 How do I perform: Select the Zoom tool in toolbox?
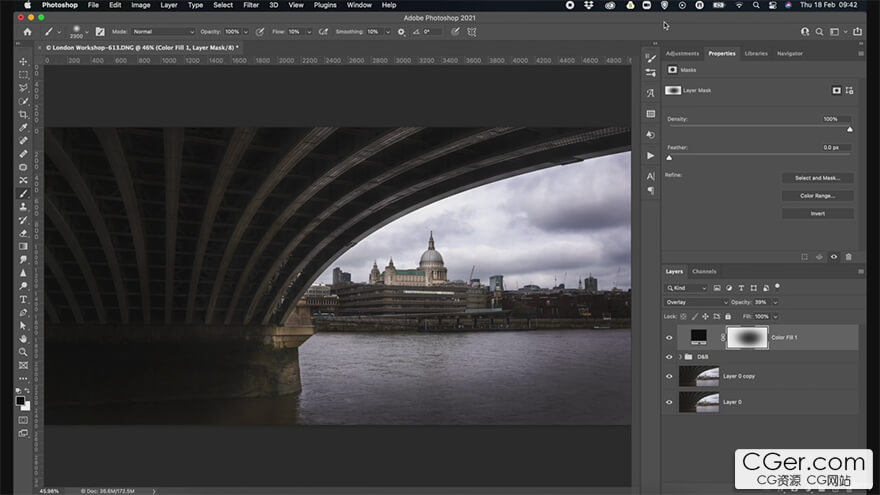[x=23, y=352]
